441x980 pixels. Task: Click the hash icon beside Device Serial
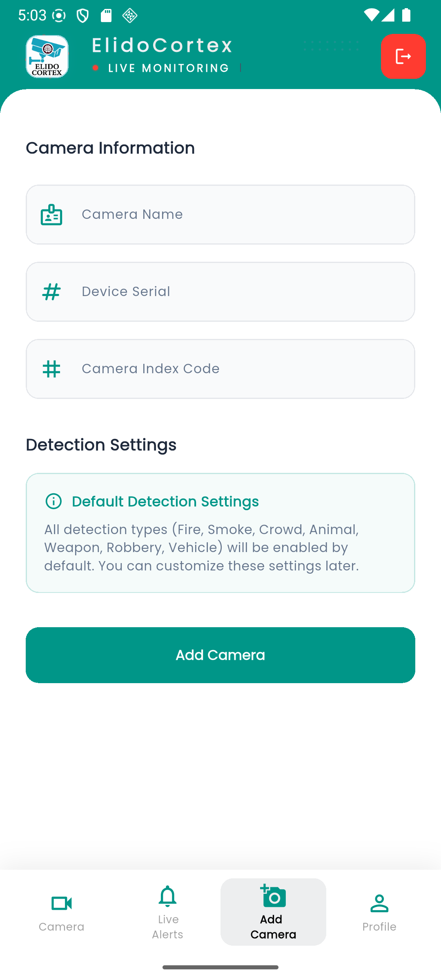coord(51,292)
